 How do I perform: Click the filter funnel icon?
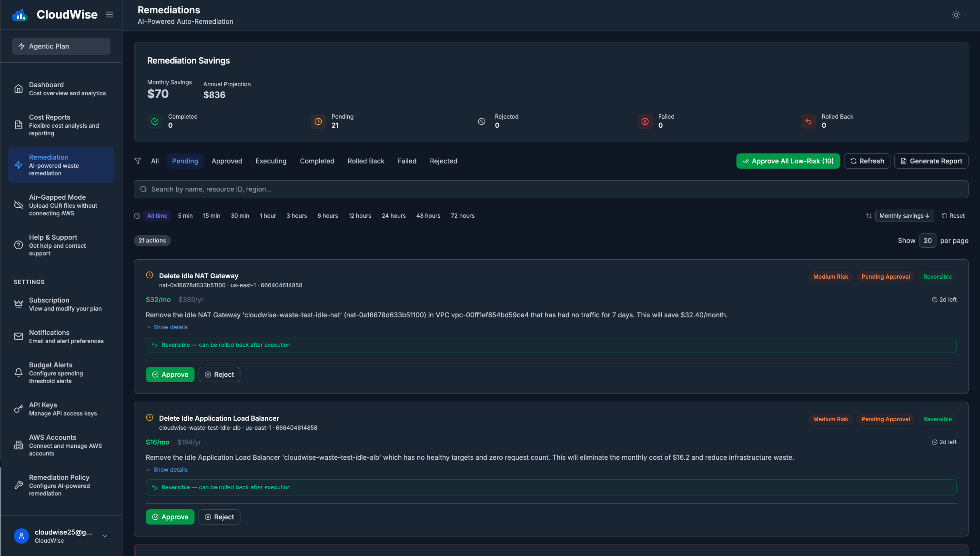point(138,161)
